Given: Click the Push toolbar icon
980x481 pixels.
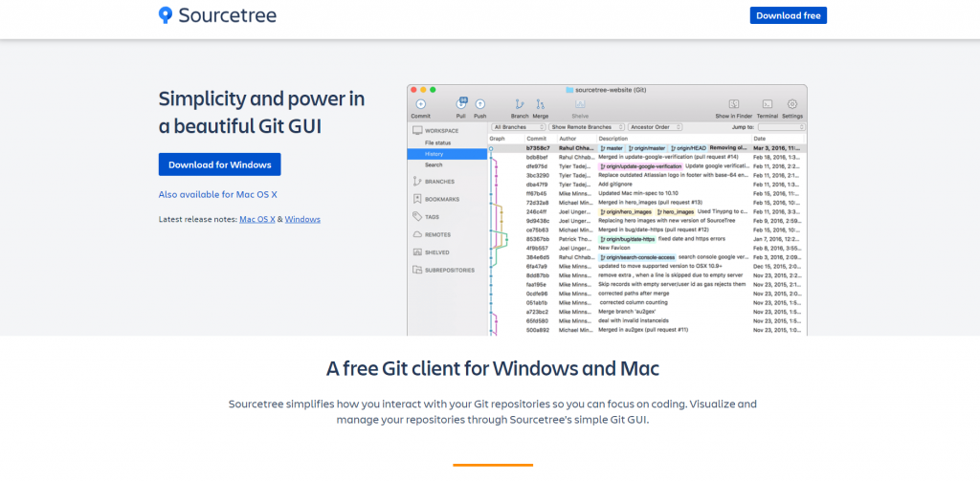Looking at the screenshot, I should (480, 104).
